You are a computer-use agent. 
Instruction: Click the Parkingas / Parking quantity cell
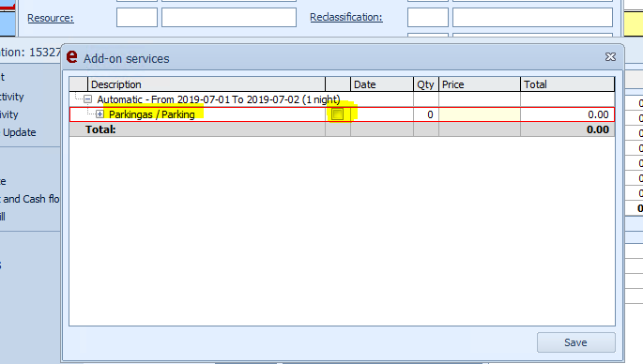coord(426,114)
